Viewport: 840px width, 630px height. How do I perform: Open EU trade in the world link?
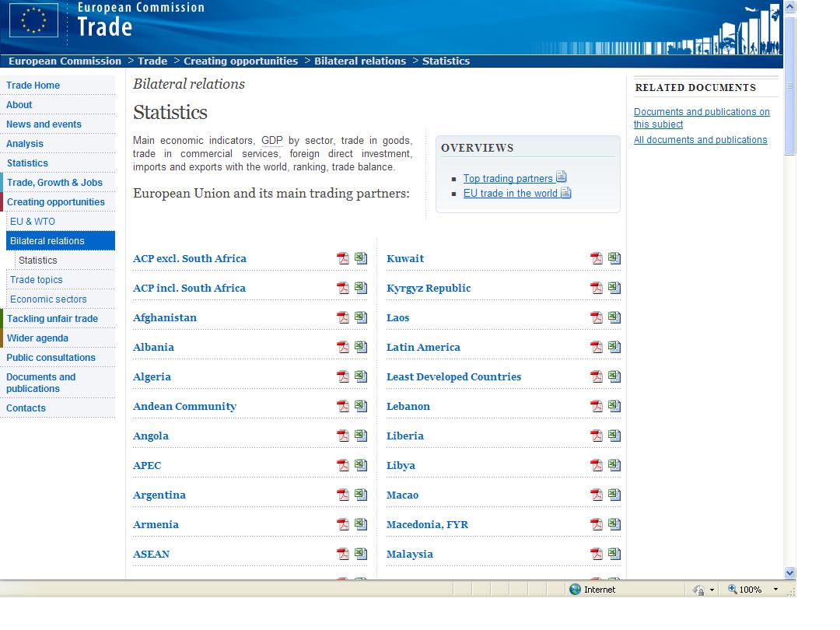[x=510, y=194]
